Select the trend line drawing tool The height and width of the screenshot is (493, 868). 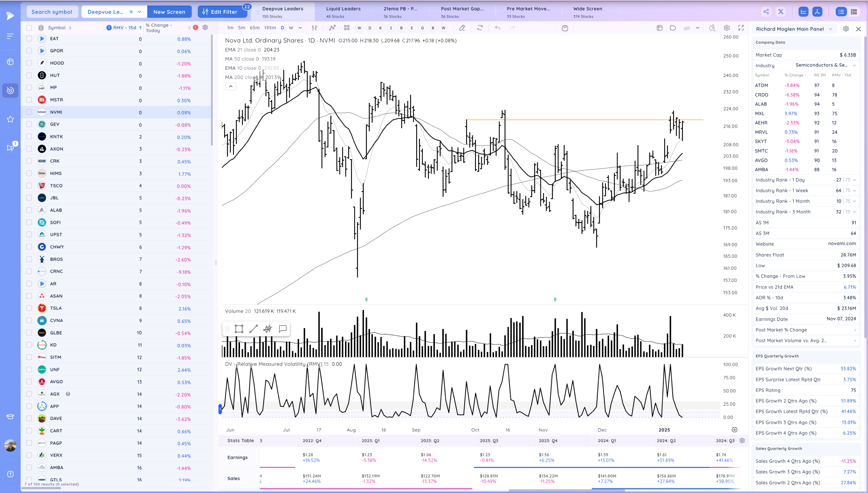point(254,329)
